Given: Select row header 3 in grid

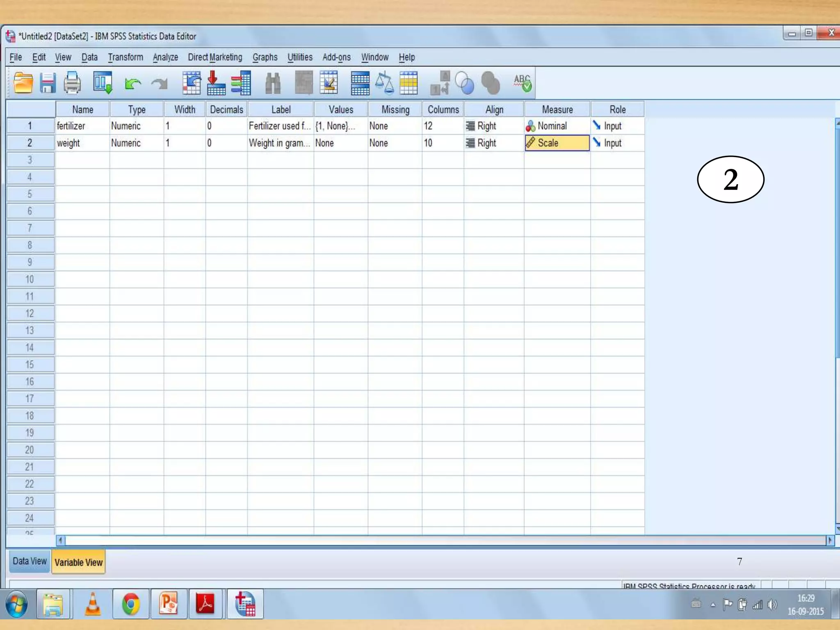Looking at the screenshot, I should point(30,160).
